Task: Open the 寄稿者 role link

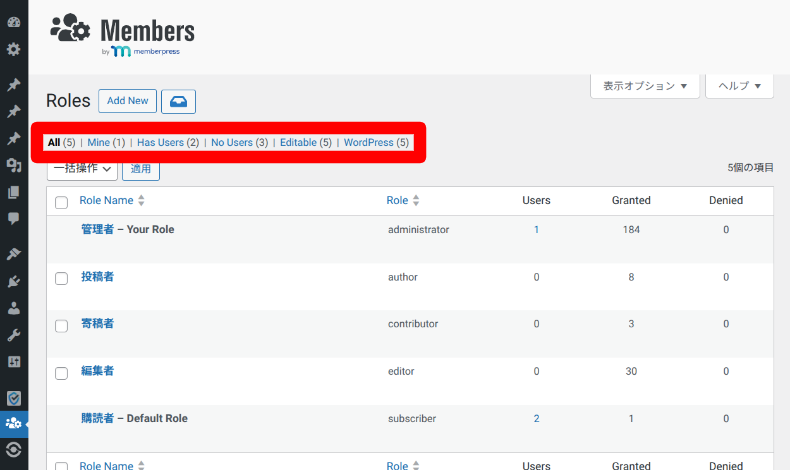Action: tap(97, 324)
